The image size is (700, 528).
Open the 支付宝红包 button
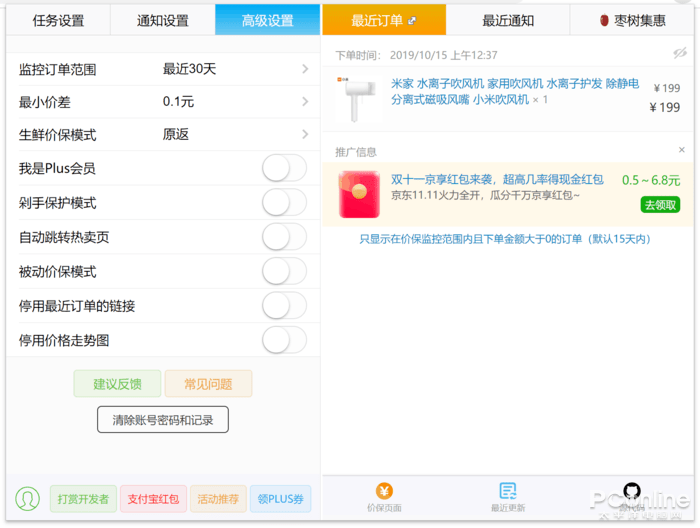(153, 499)
